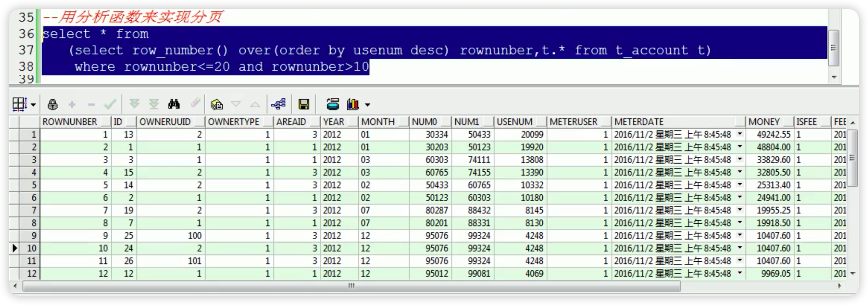Click the Query By Example icon
Viewport: 868px width, 305px height.
click(x=217, y=105)
